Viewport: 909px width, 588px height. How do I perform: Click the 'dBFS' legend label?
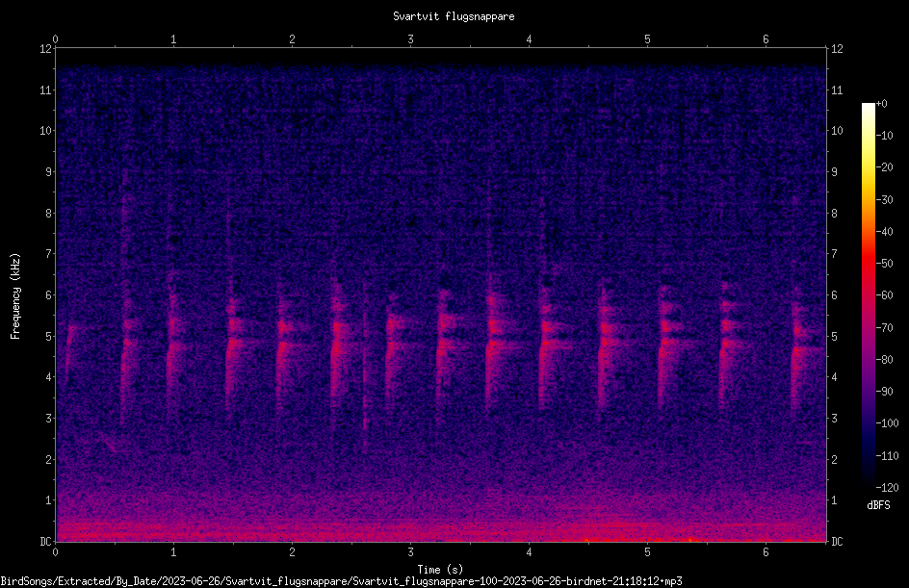coord(878,505)
